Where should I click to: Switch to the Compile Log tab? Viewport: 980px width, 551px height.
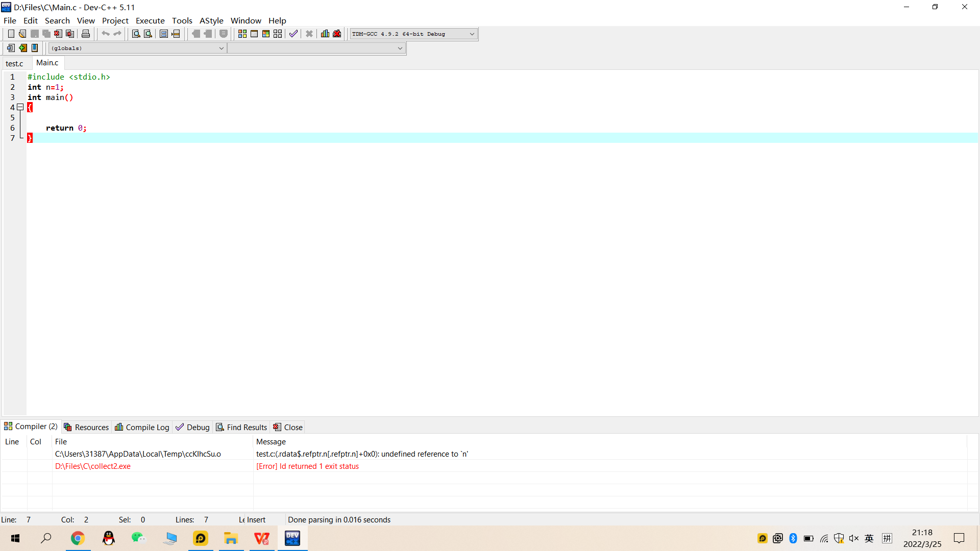(x=142, y=427)
